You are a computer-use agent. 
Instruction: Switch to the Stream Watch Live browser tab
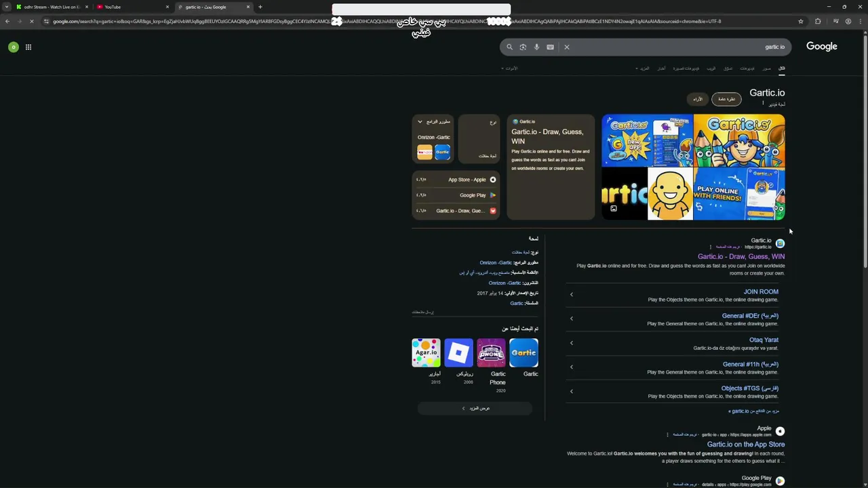point(52,7)
